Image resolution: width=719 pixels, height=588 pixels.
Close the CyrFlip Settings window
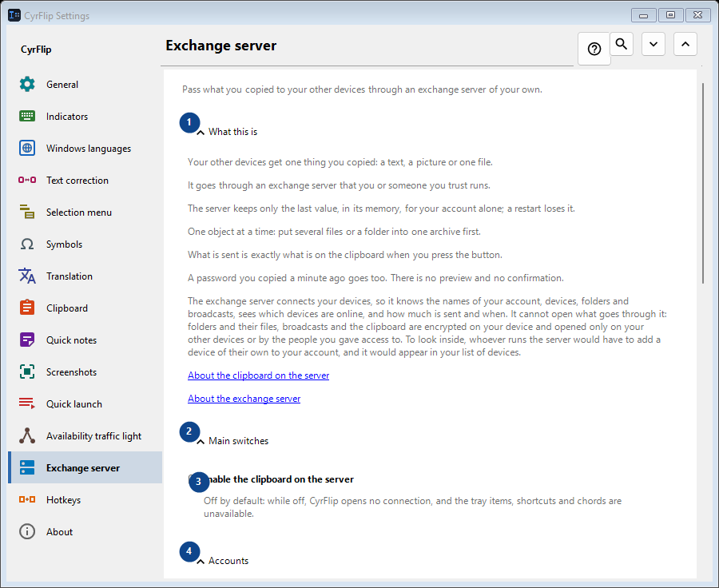pyautogui.click(x=697, y=15)
